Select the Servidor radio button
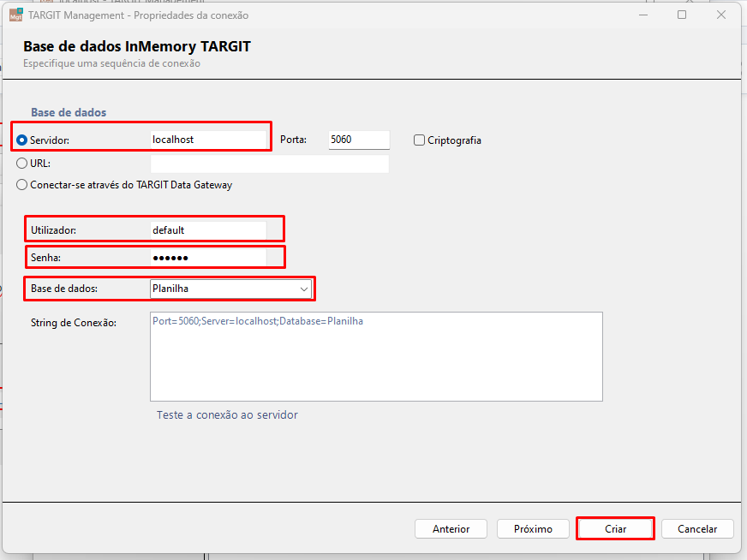The width and height of the screenshot is (747, 560). pos(22,140)
